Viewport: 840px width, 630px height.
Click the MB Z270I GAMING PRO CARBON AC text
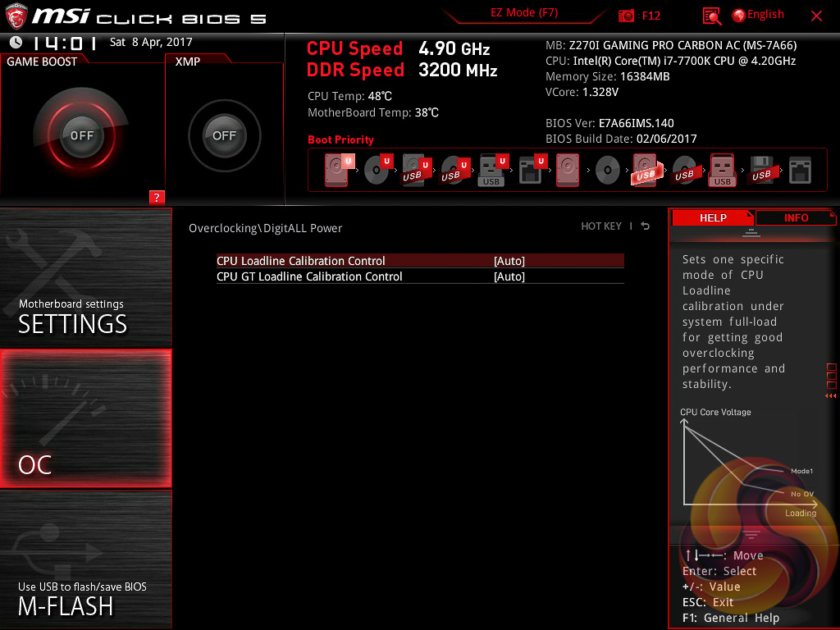[x=671, y=46]
